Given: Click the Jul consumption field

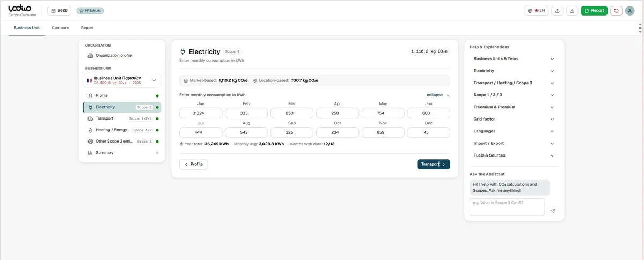Looking at the screenshot, I should point(201,132).
